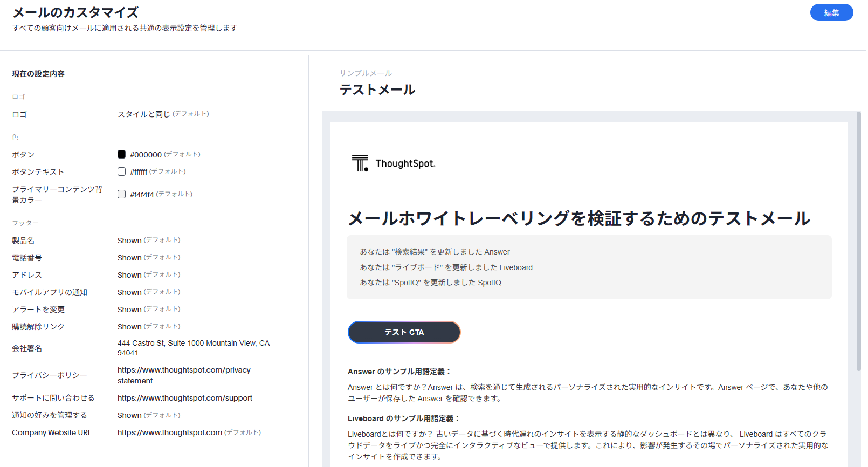The width and height of the screenshot is (868, 467).
Task: Click the ロゴ setting value スタイルと同じ
Action: [143, 114]
